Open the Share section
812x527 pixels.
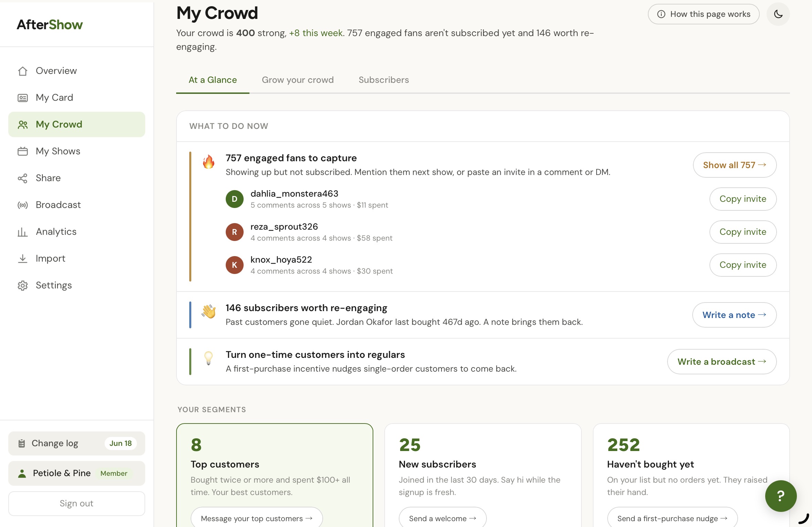77,178
